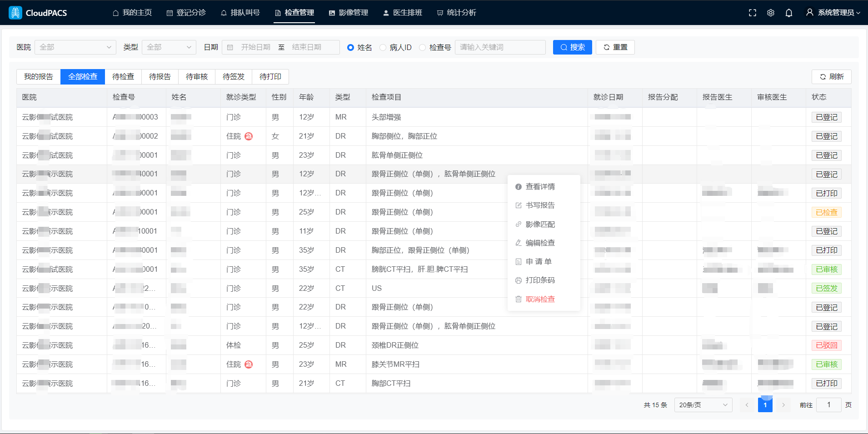The height and width of the screenshot is (434, 868).
Task: Click the 搜索 button
Action: pyautogui.click(x=573, y=47)
